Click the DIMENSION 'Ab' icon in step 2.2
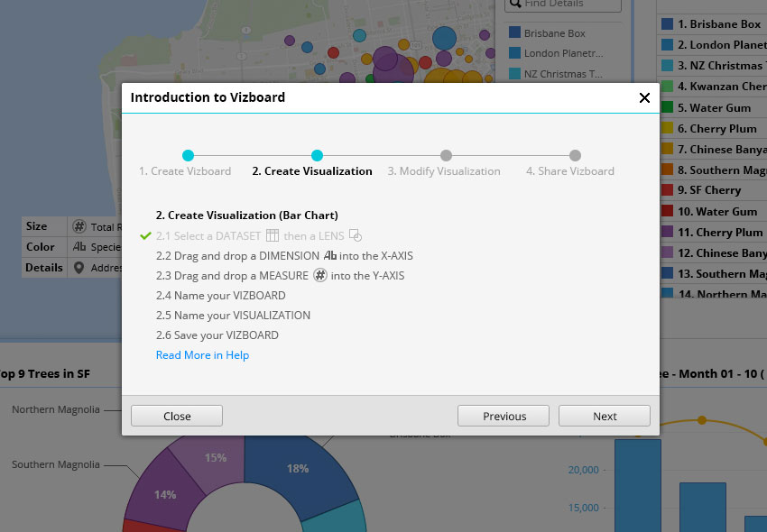The width and height of the screenshot is (767, 532). click(x=330, y=255)
